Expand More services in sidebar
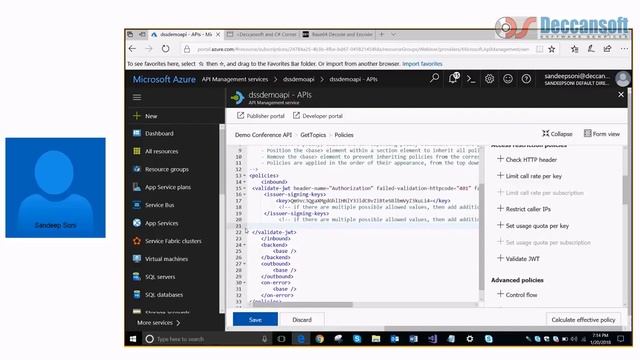 pyautogui.click(x=158, y=323)
